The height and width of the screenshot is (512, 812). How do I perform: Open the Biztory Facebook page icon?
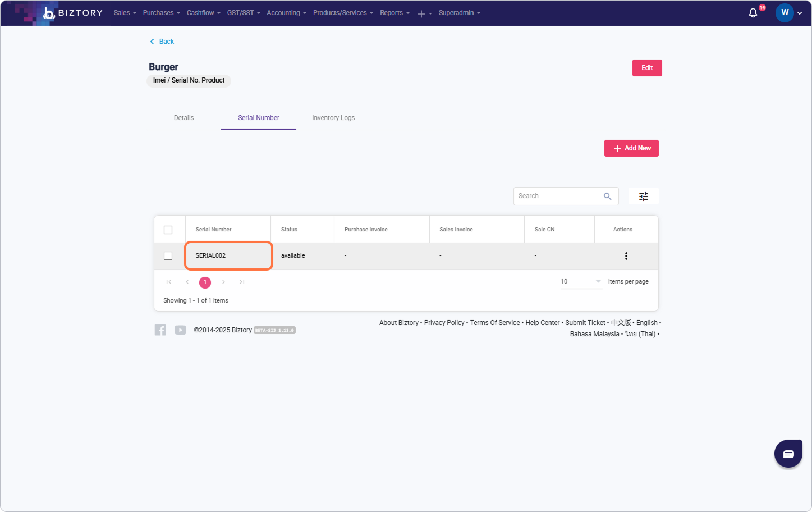160,330
